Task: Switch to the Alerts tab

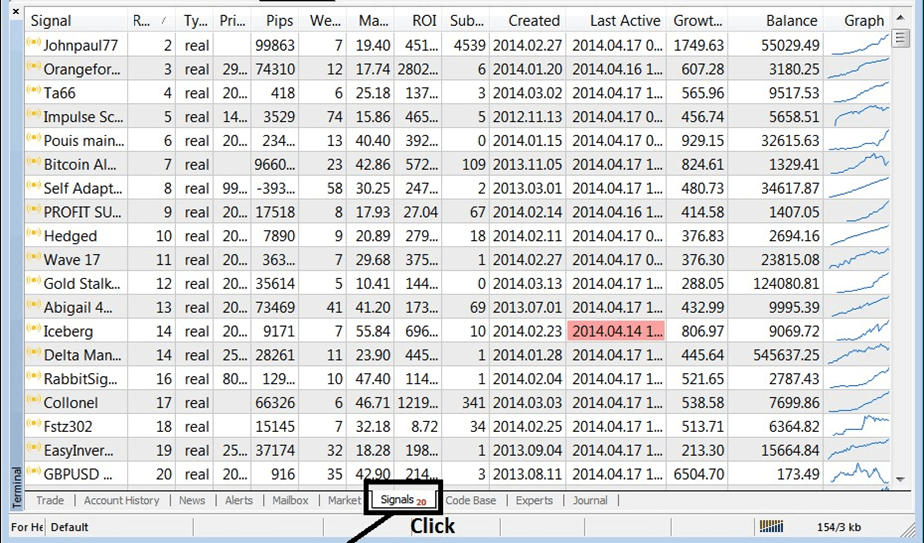Action: pos(239,501)
